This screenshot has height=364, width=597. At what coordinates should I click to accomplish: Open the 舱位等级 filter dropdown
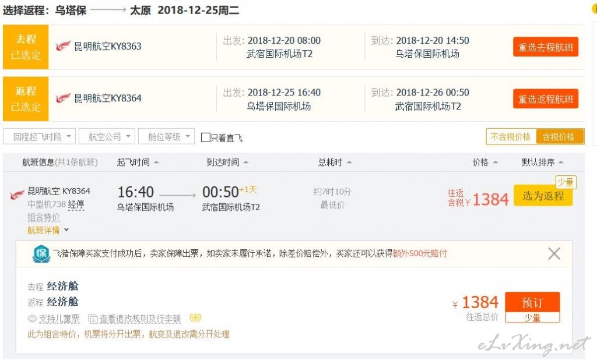click(166, 136)
